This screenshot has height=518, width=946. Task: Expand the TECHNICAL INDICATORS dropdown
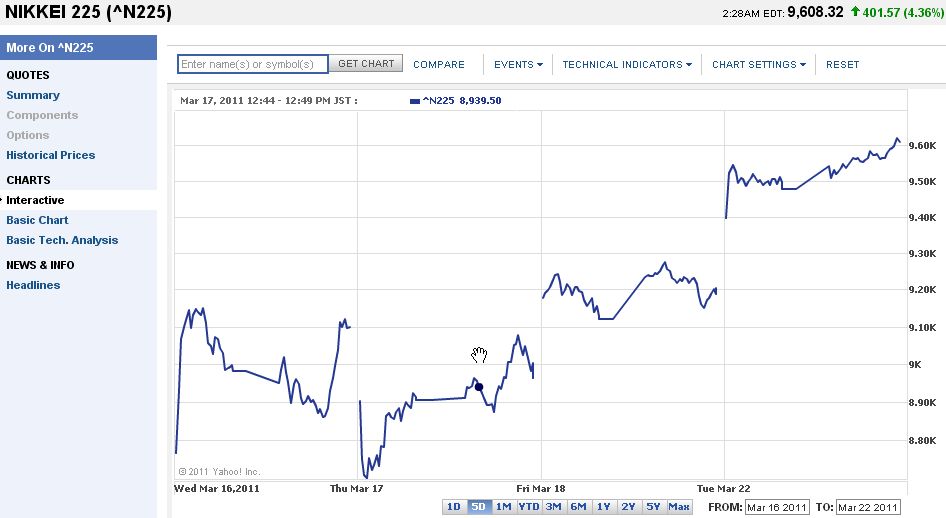coord(627,65)
